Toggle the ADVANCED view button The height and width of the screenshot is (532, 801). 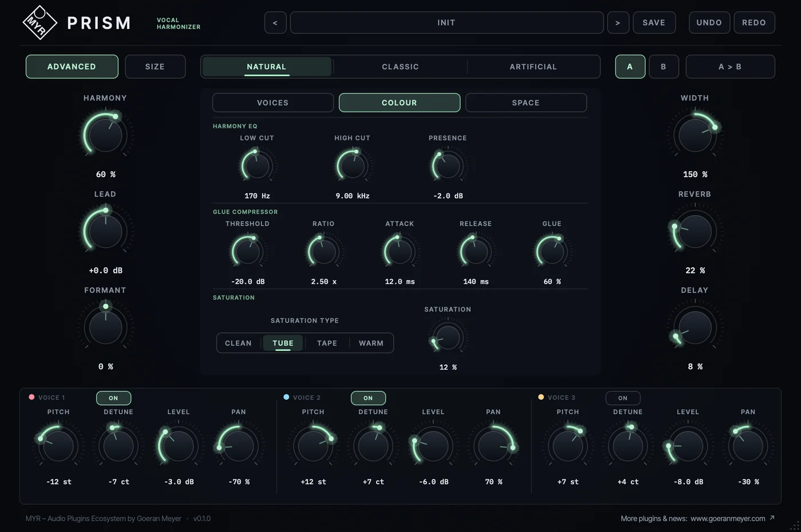[72, 67]
